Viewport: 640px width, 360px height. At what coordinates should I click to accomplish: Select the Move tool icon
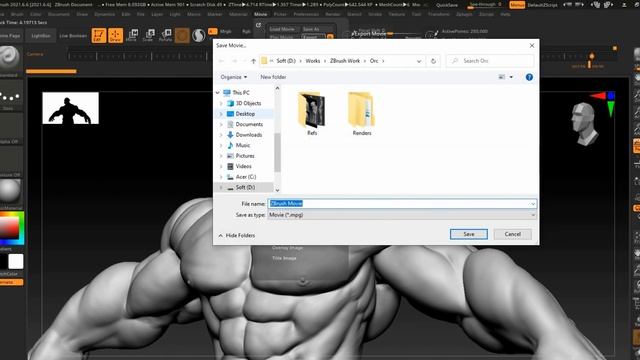click(x=132, y=36)
